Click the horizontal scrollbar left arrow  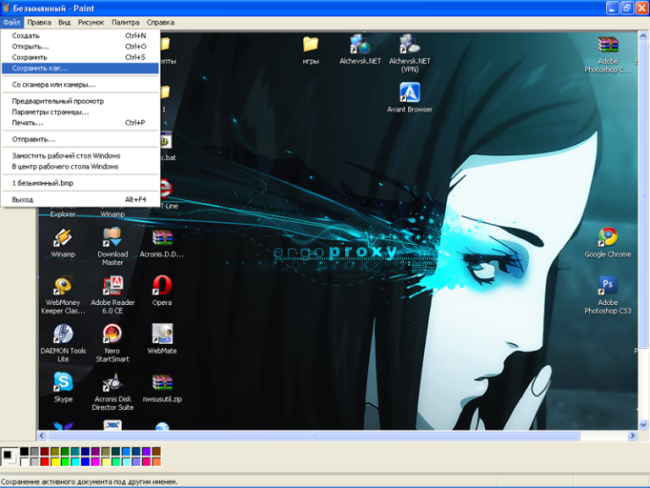[41, 436]
